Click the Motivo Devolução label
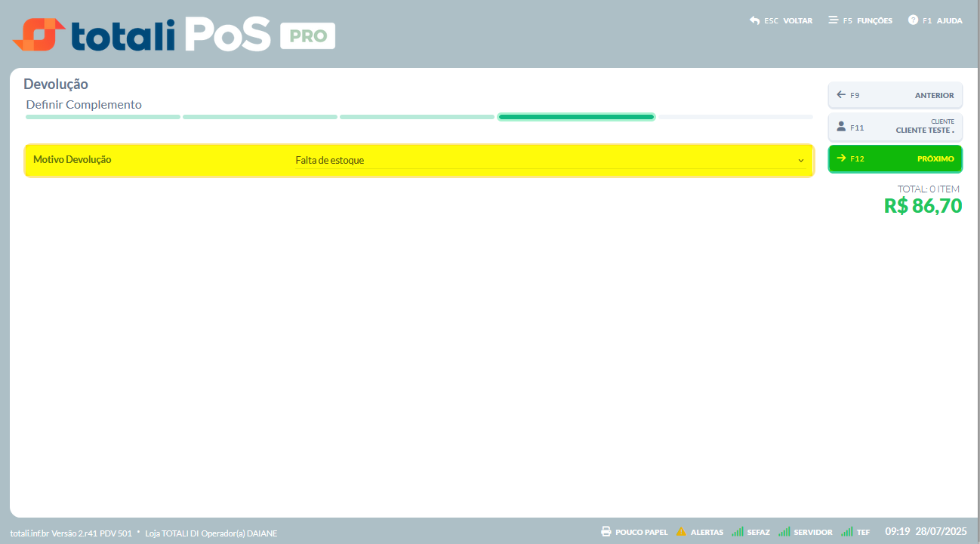 [x=72, y=160]
